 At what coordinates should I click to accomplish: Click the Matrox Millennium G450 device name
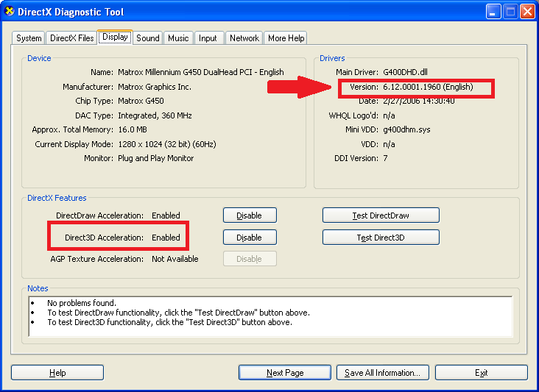click(201, 72)
